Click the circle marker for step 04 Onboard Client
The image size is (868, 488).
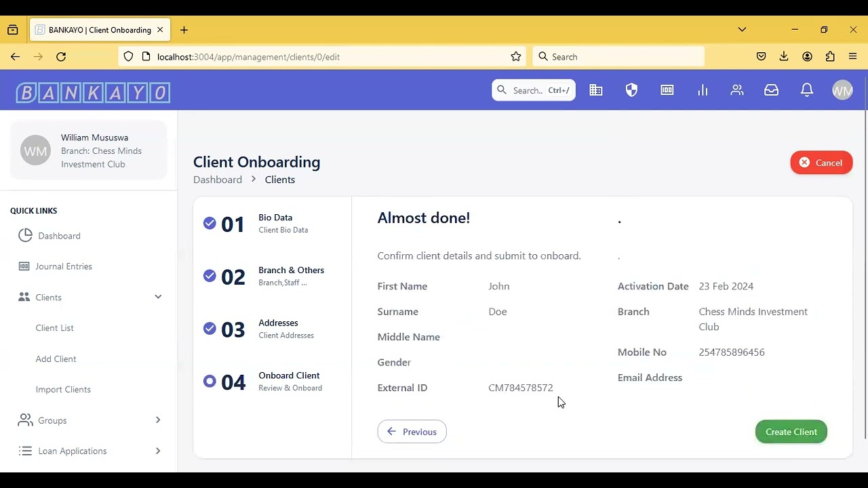(x=210, y=382)
